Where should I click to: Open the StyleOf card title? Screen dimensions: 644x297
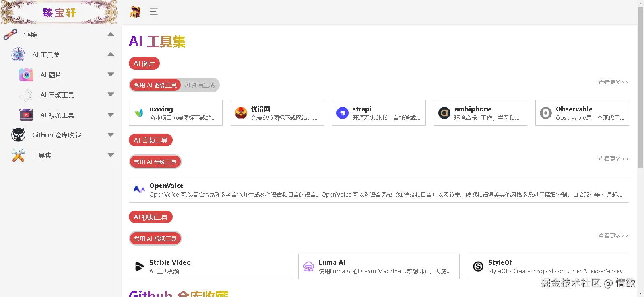(500, 262)
